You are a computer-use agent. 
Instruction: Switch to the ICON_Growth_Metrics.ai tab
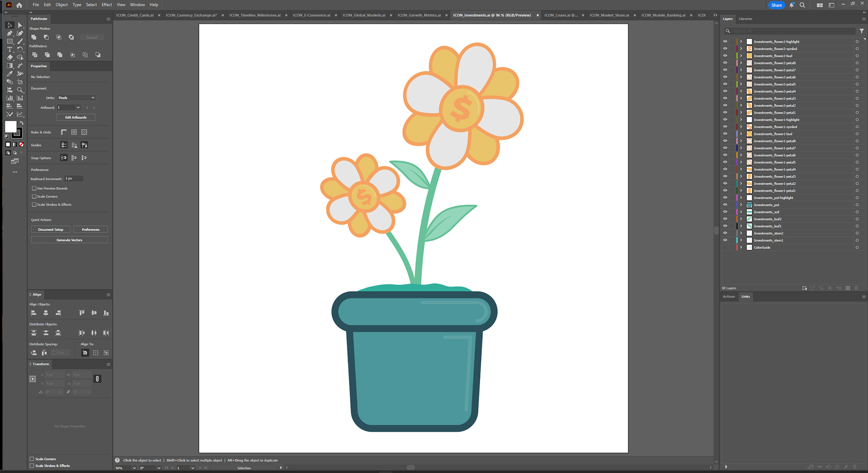tap(419, 15)
